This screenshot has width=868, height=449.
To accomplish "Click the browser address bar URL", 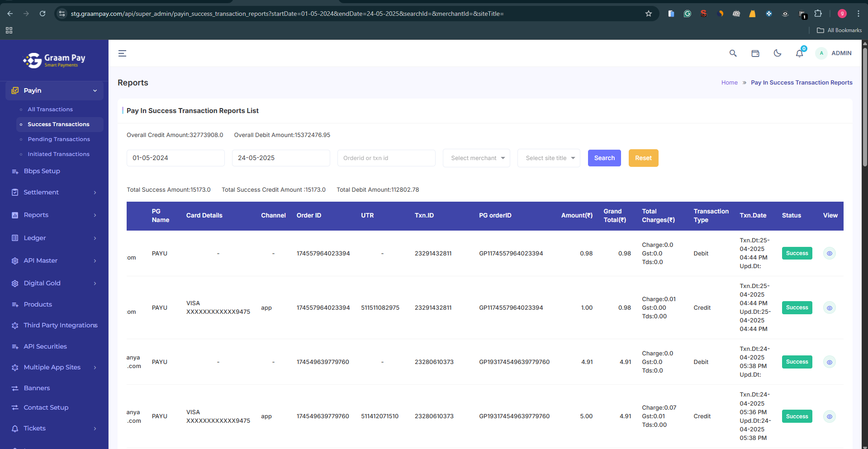I will pos(287,14).
